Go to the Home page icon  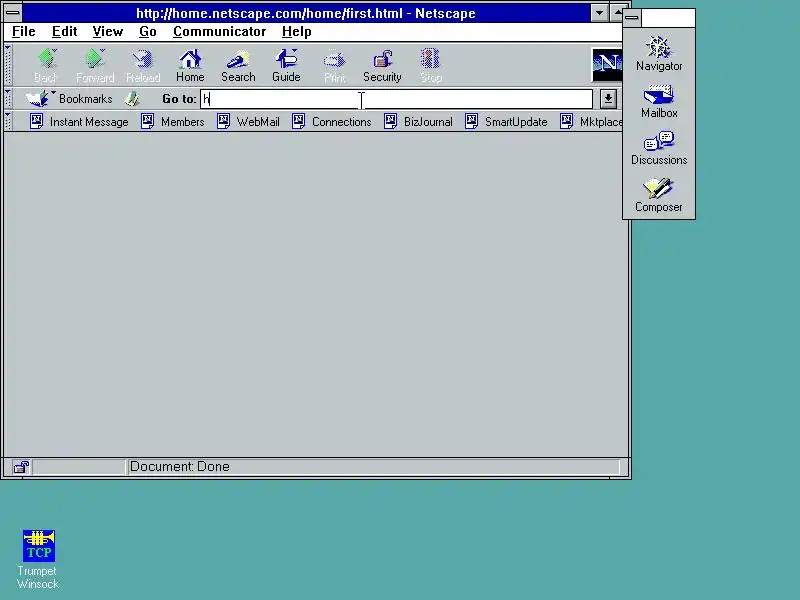pyautogui.click(x=190, y=65)
